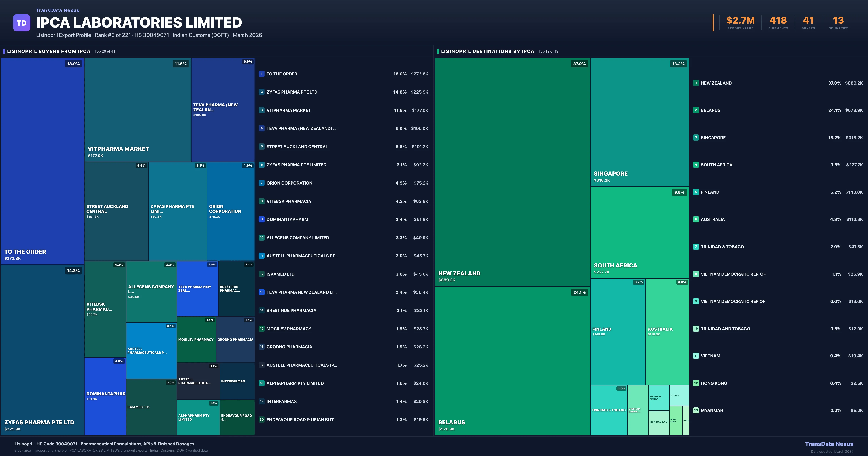Image resolution: width=868 pixels, height=456 pixels.
Task: Click the TD logo icon
Action: click(22, 22)
